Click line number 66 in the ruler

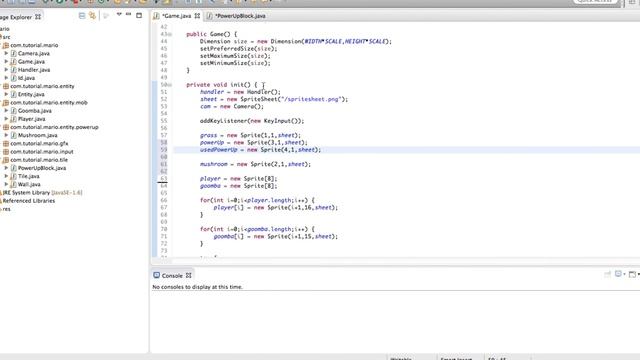coord(164,200)
